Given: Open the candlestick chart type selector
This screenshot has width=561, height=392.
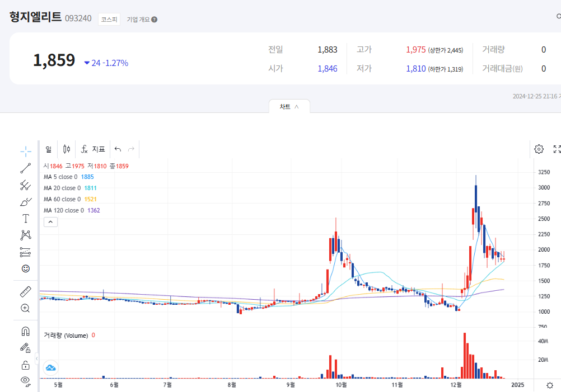Looking at the screenshot, I should coord(67,149).
